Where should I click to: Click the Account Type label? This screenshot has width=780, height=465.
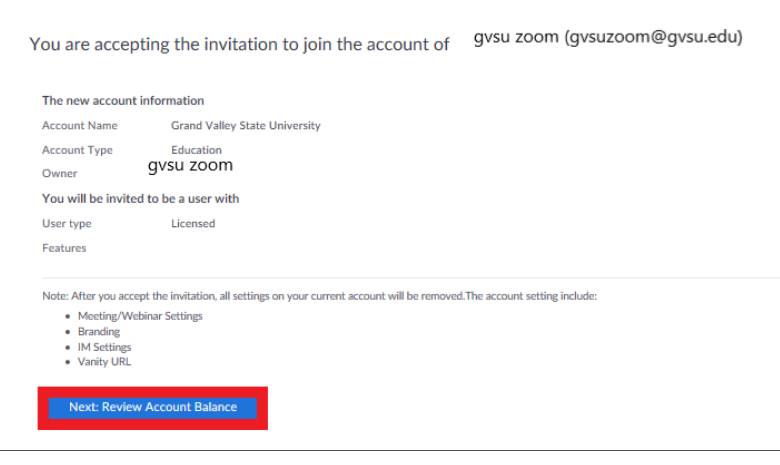click(77, 150)
